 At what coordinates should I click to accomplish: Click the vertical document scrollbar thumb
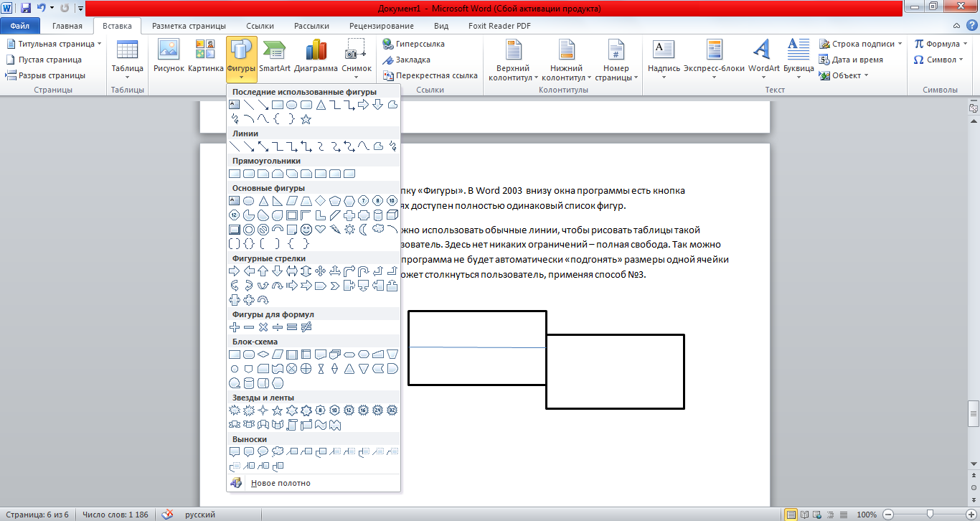(x=974, y=413)
